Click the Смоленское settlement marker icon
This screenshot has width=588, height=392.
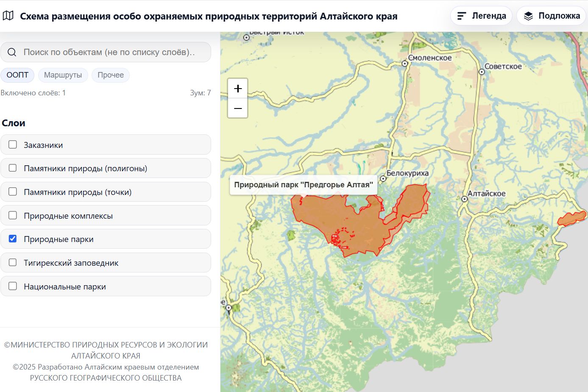point(405,63)
